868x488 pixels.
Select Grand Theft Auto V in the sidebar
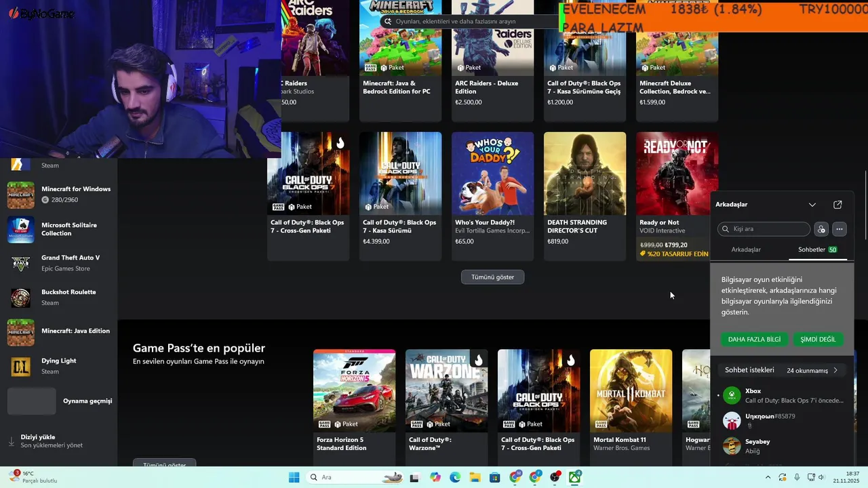tap(59, 262)
